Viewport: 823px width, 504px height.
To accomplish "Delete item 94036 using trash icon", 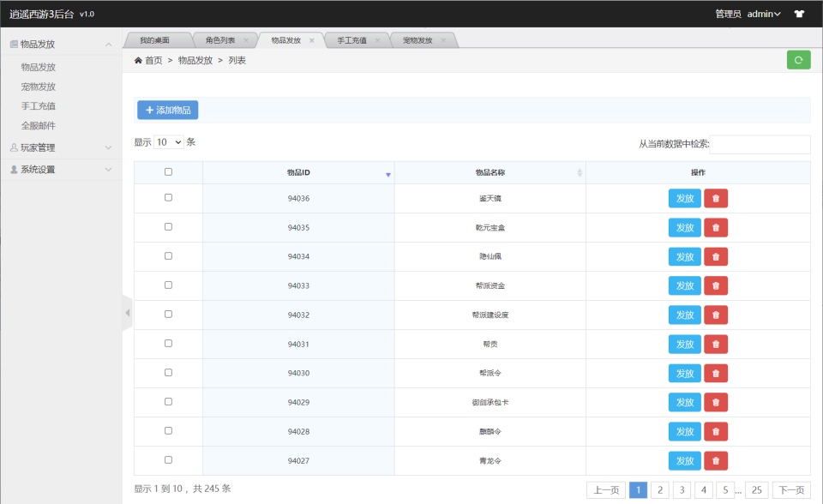I will point(716,199).
